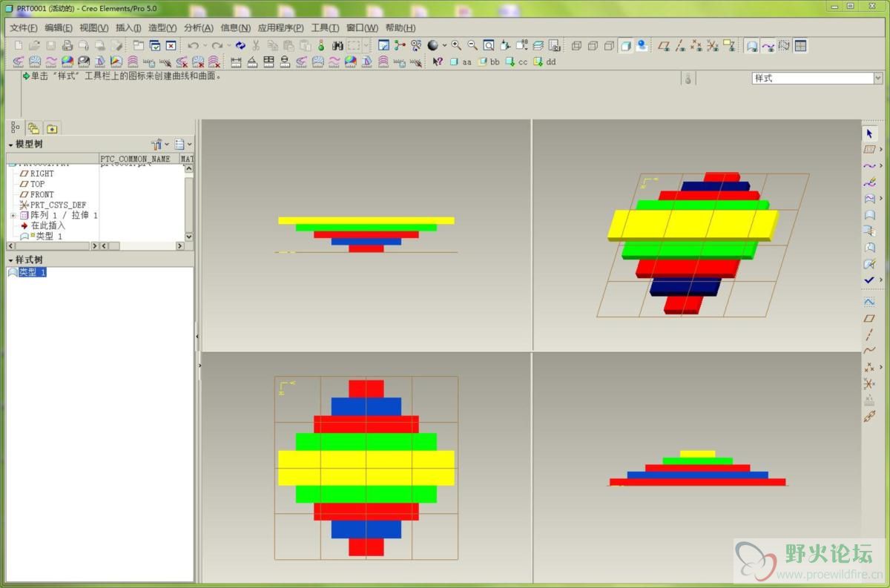Click the aa saved view button
This screenshot has height=588, width=890.
click(461, 62)
